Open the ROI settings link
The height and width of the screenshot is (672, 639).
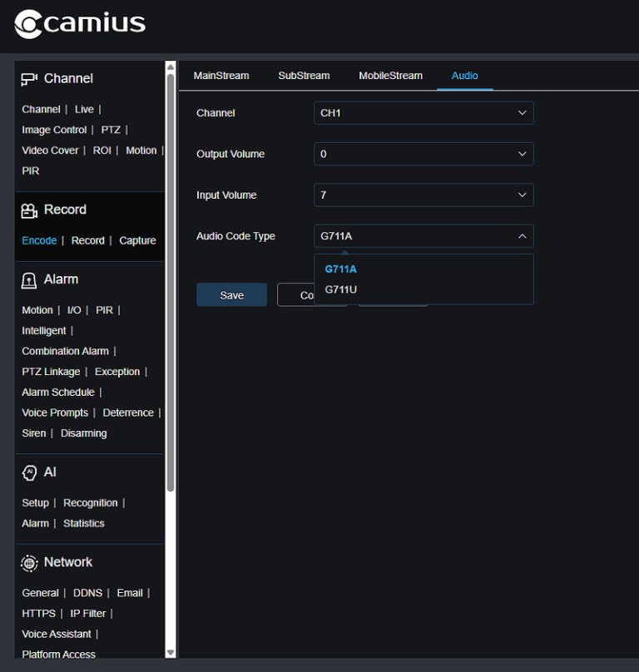(102, 151)
